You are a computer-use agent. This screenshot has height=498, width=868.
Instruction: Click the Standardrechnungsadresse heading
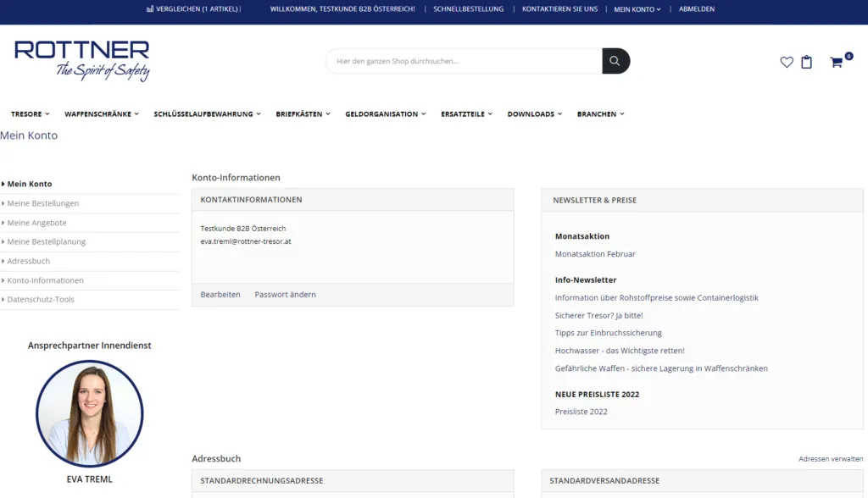click(x=262, y=481)
